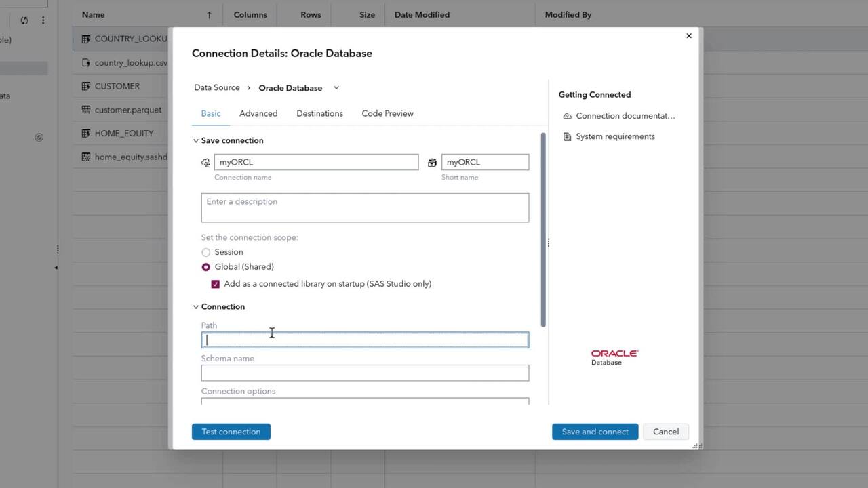Click the Short name field
Image resolution: width=868 pixels, height=488 pixels.
coord(485,162)
